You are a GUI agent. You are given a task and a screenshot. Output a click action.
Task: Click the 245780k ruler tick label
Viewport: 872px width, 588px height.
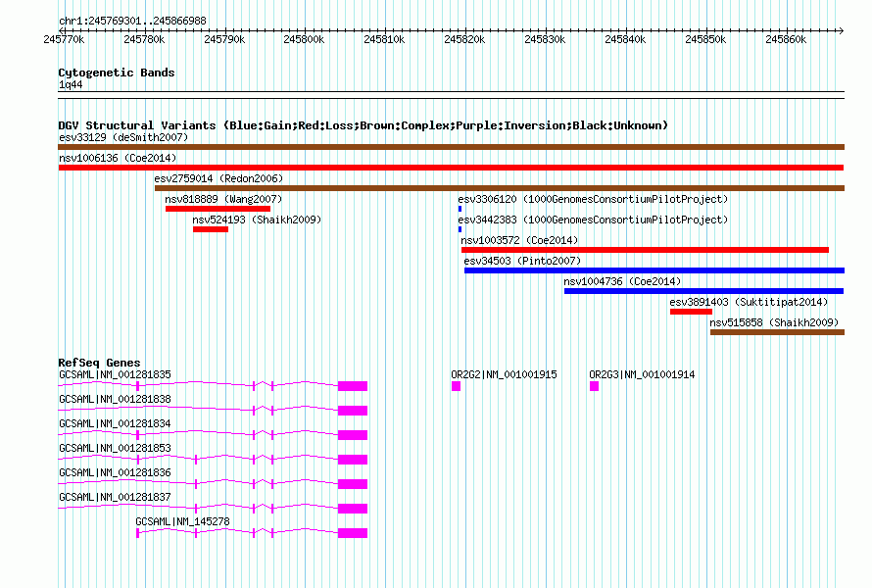(x=144, y=39)
